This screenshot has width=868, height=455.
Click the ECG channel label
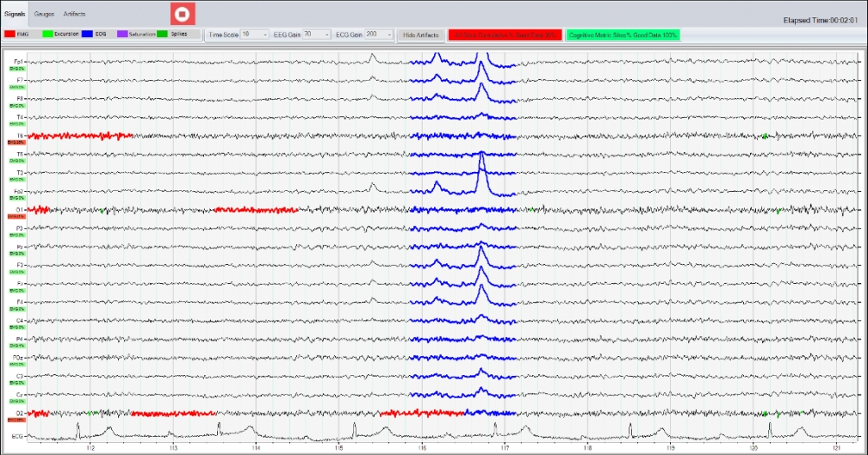pyautogui.click(x=17, y=436)
